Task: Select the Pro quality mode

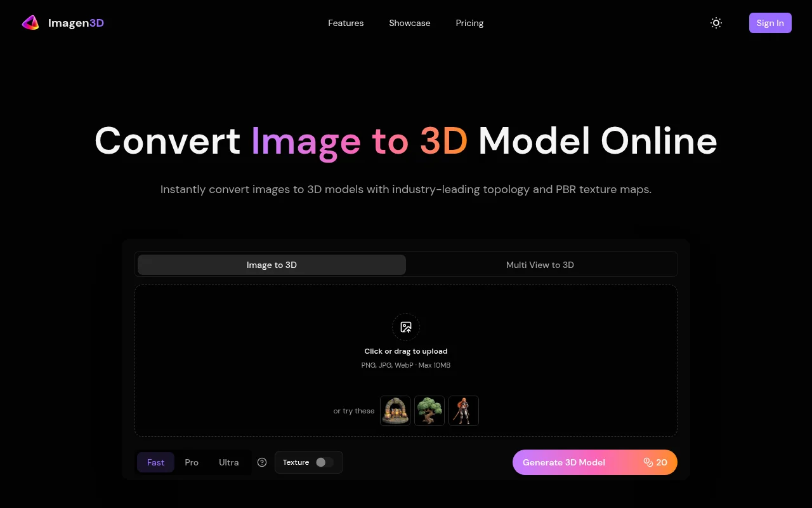Action: (x=192, y=462)
